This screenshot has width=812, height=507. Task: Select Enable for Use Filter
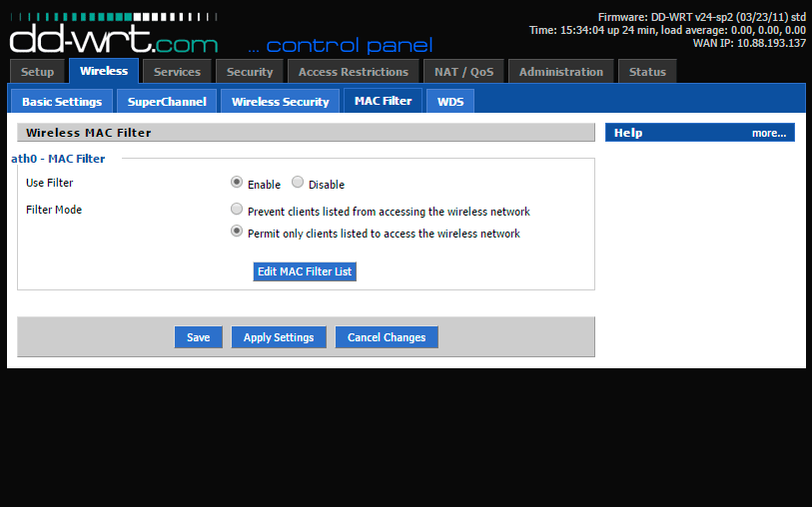(237, 183)
